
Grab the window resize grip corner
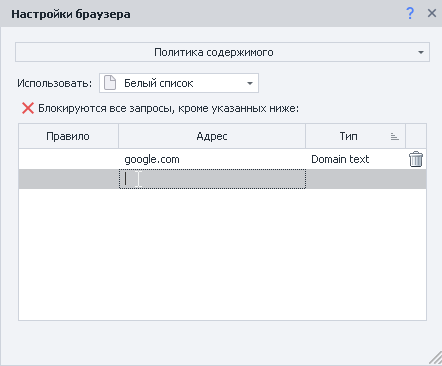point(435,358)
